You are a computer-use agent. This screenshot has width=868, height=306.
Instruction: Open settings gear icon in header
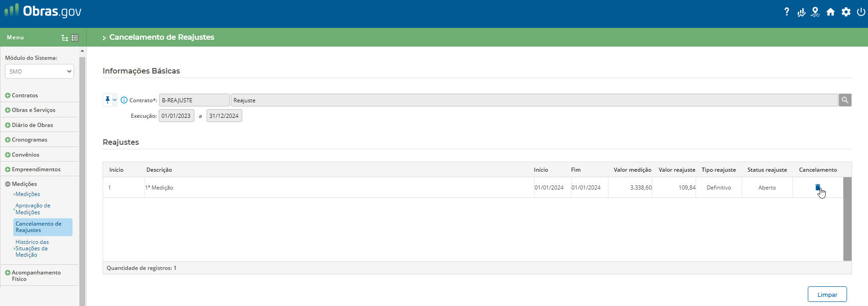tap(846, 12)
